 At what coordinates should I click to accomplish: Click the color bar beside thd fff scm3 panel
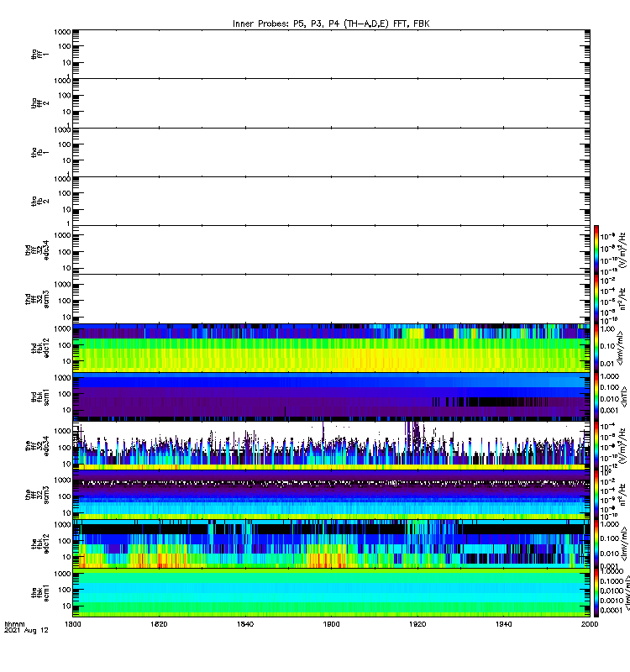(x=596, y=299)
